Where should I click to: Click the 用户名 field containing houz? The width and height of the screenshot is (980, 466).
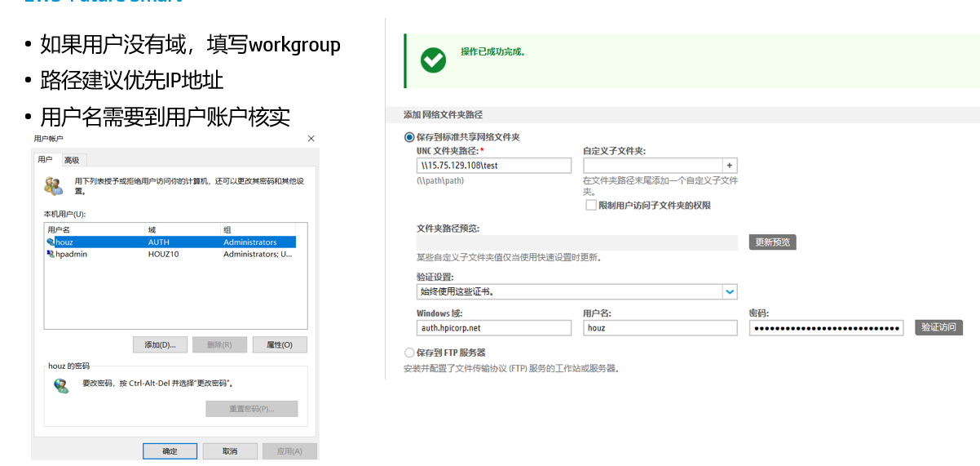pos(660,327)
